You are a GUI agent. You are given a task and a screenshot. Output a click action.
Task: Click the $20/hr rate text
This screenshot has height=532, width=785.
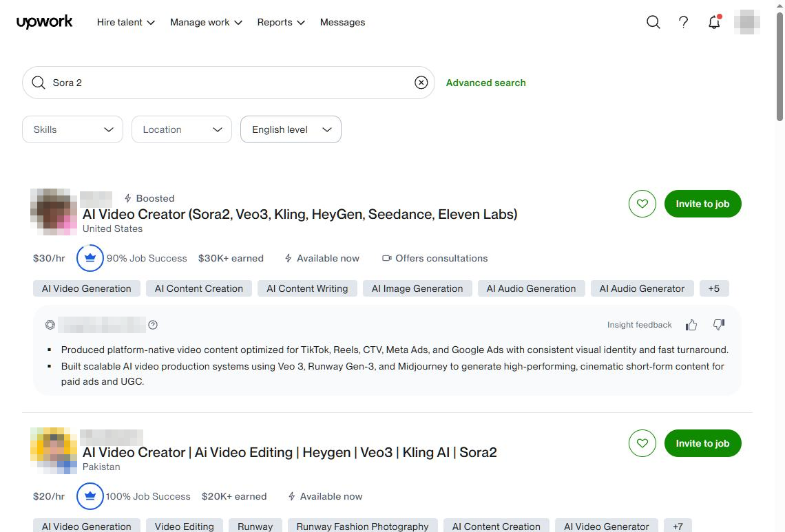click(x=49, y=496)
